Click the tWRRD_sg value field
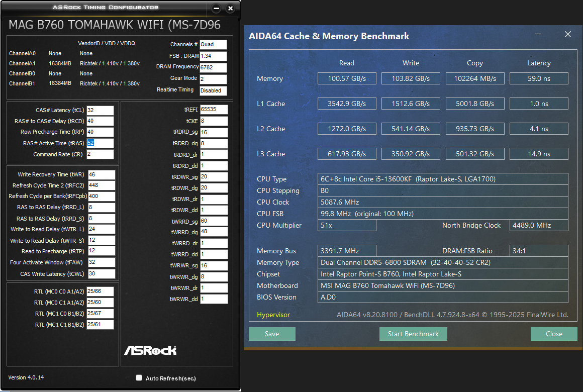The image size is (583, 392). [x=214, y=221]
